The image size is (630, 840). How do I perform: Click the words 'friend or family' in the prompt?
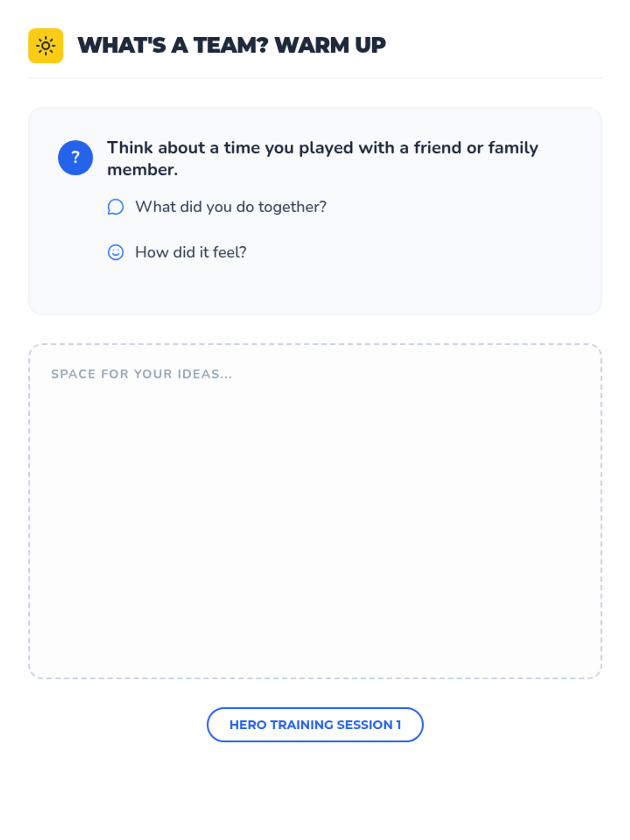pyautogui.click(x=476, y=148)
